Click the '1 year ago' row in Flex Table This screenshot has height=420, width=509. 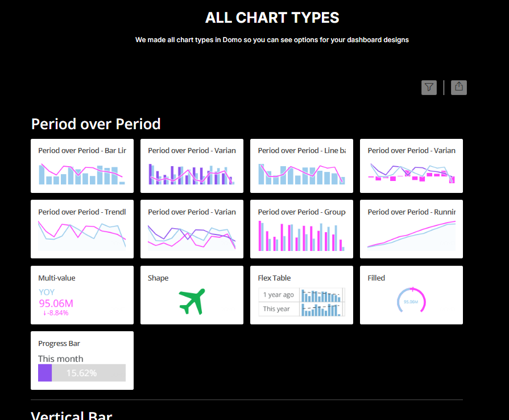[x=279, y=295]
